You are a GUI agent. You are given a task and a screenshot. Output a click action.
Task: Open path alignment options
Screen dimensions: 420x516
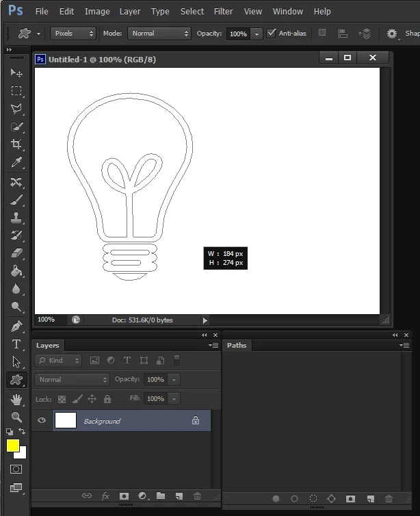click(343, 34)
